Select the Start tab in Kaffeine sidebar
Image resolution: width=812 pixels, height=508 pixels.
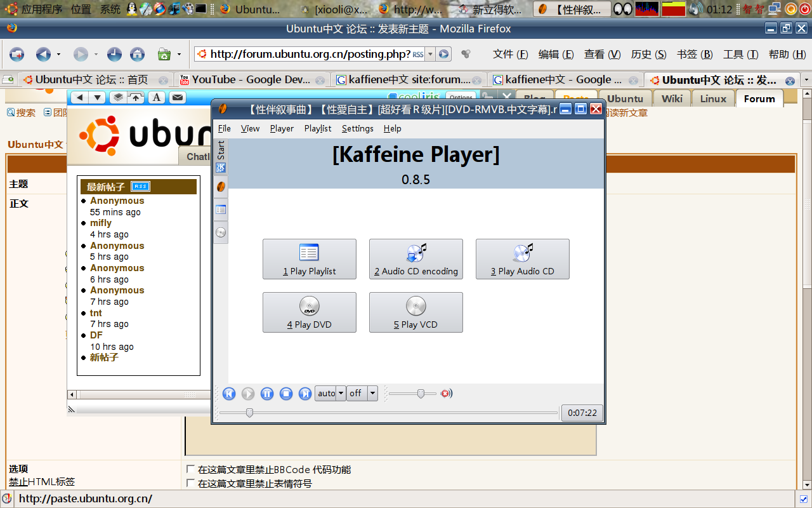point(221,156)
